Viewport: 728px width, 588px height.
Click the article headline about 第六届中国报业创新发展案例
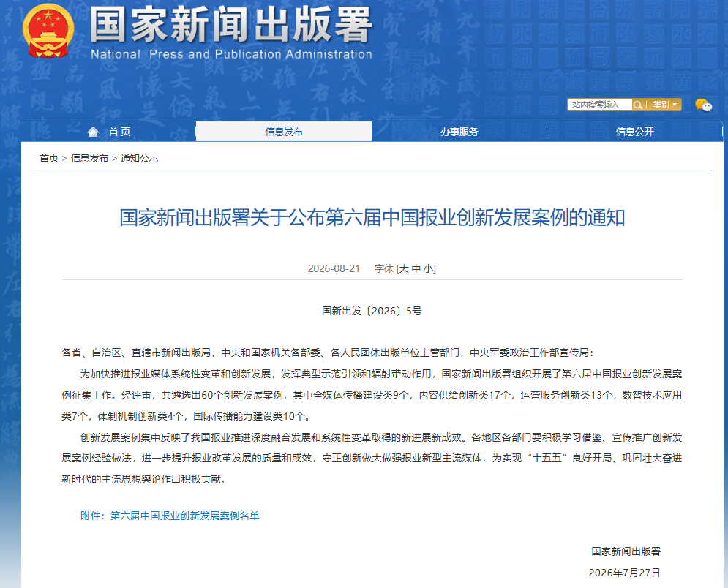point(372,218)
